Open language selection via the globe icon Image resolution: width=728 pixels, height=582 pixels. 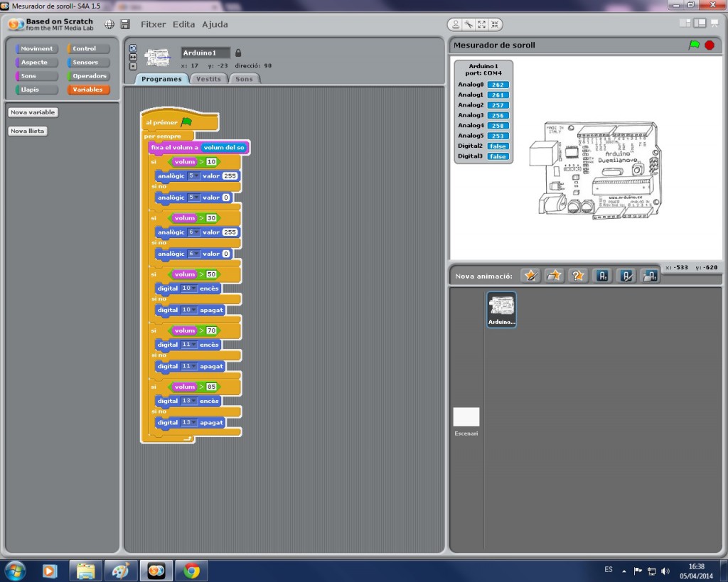(109, 23)
